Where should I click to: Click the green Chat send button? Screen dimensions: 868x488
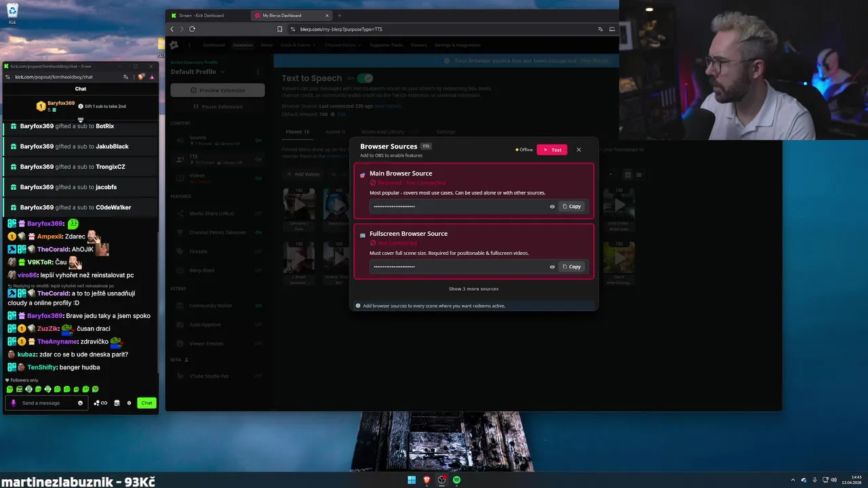pos(146,403)
